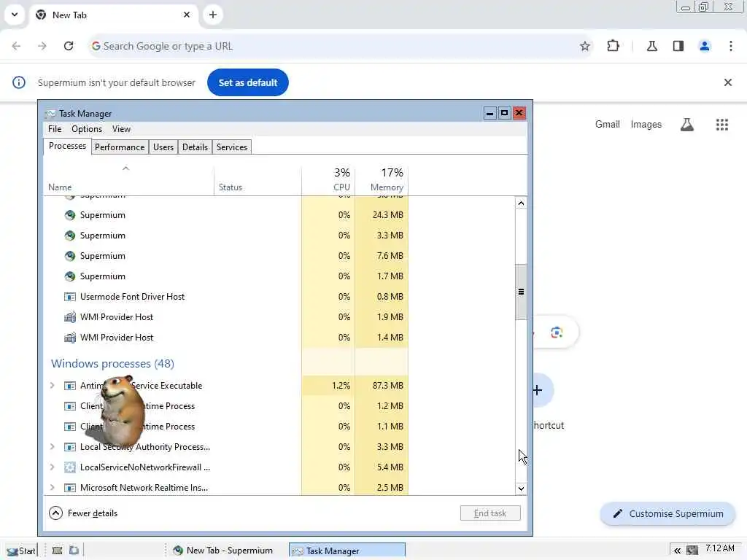Screen dimensions: 747x560
Task: Click the taskbar clock showing 7:12 AM
Action: coord(720,548)
